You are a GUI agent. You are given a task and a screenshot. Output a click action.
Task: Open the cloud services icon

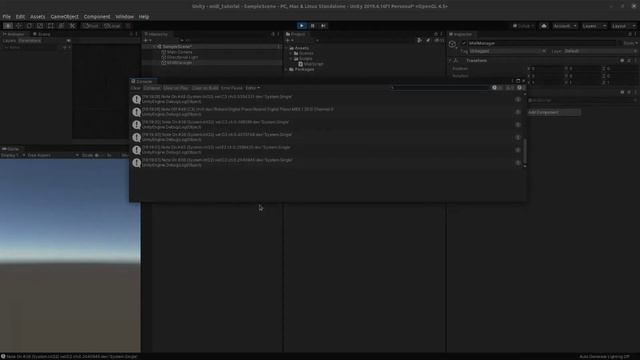[x=544, y=26]
